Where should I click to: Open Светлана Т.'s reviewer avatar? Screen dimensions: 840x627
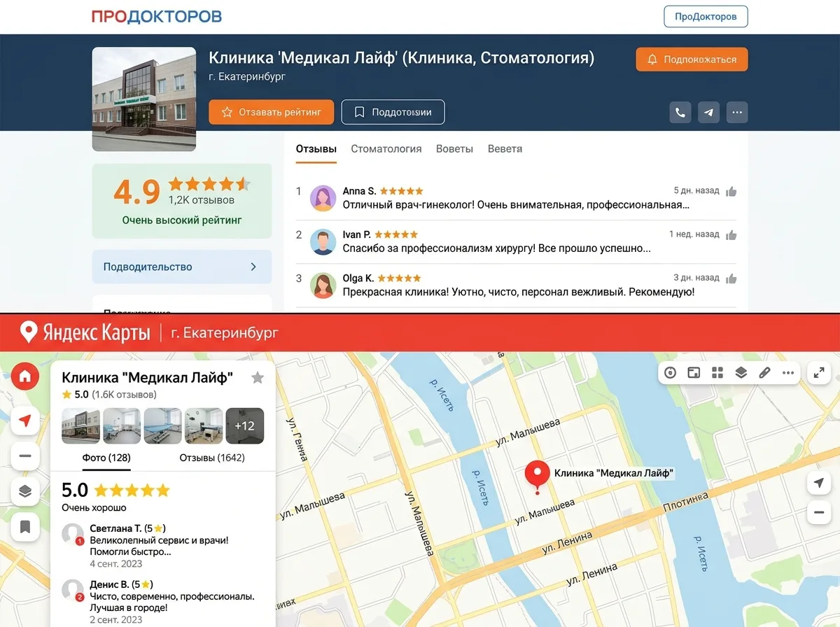[73, 534]
